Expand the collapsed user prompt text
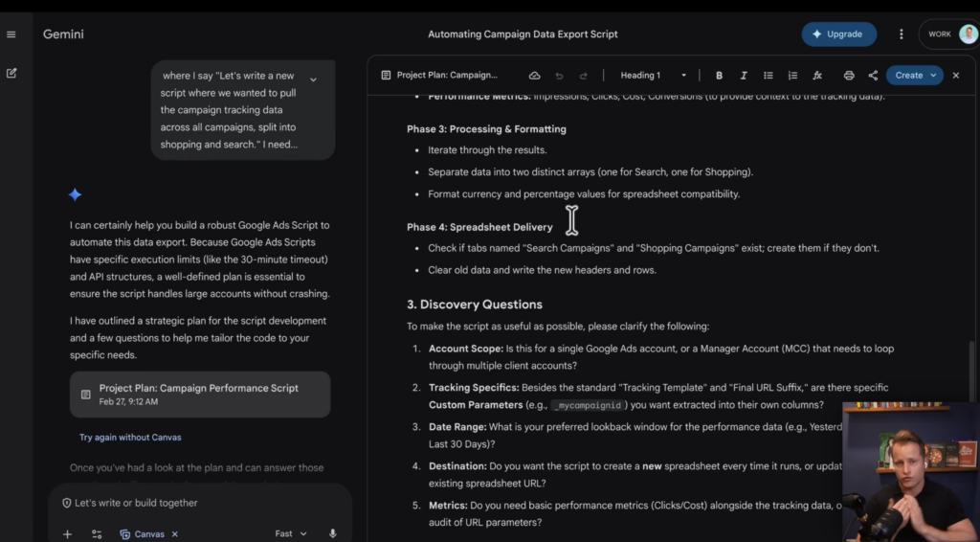 pos(313,79)
